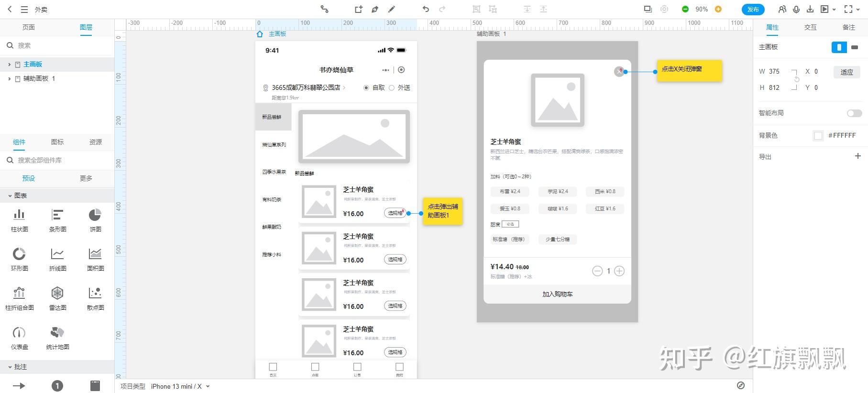Image resolution: width=868 pixels, height=393 pixels.
Task: Expand the 主画板 layer tree item
Action: point(9,64)
